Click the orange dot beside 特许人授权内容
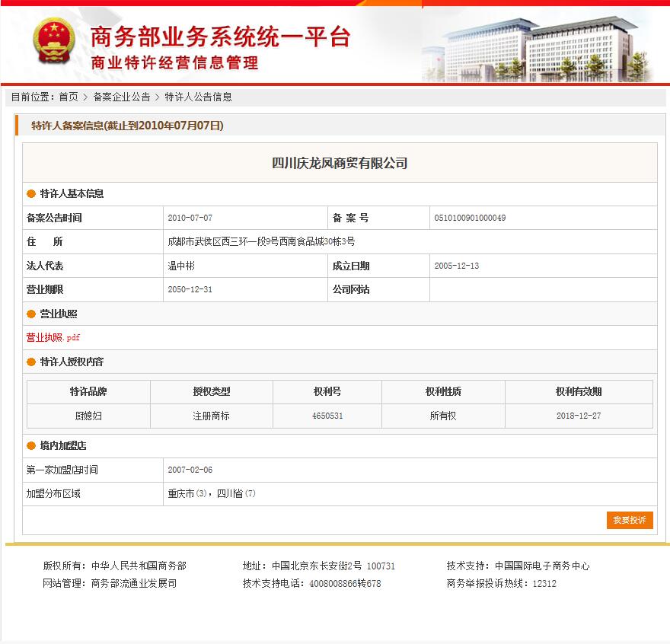The width and height of the screenshot is (670, 644). tap(30, 362)
